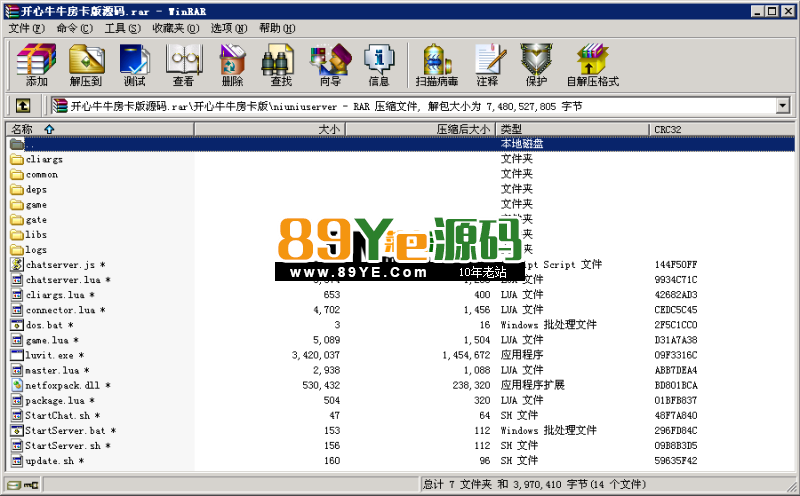The image size is (800, 496).
Task: Click the WinRAR title bar icon
Action: (12, 11)
